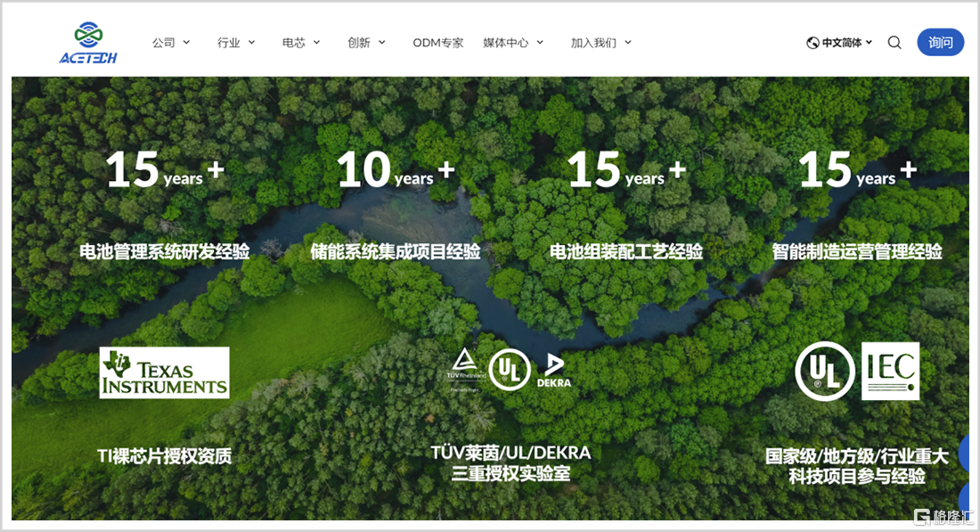
Task: Click the 15 years+ above 智能制造运营管理经验
Action: (857, 169)
